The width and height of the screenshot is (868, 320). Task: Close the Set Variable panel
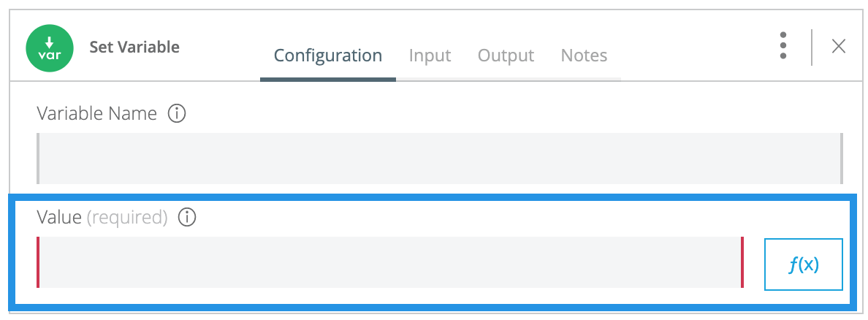839,47
